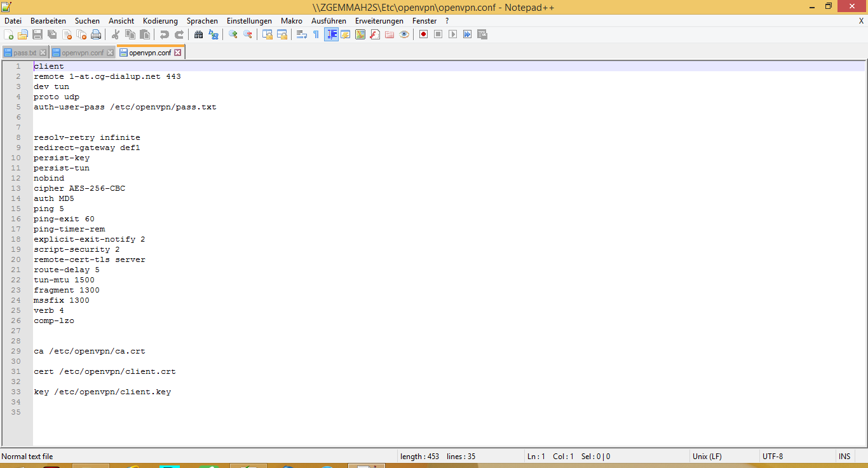The image size is (868, 468).
Task: Open the Erweiterungen menu
Action: tap(379, 21)
